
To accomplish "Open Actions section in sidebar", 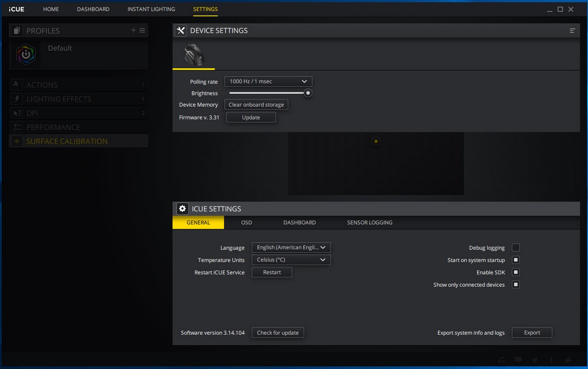I will pos(79,85).
